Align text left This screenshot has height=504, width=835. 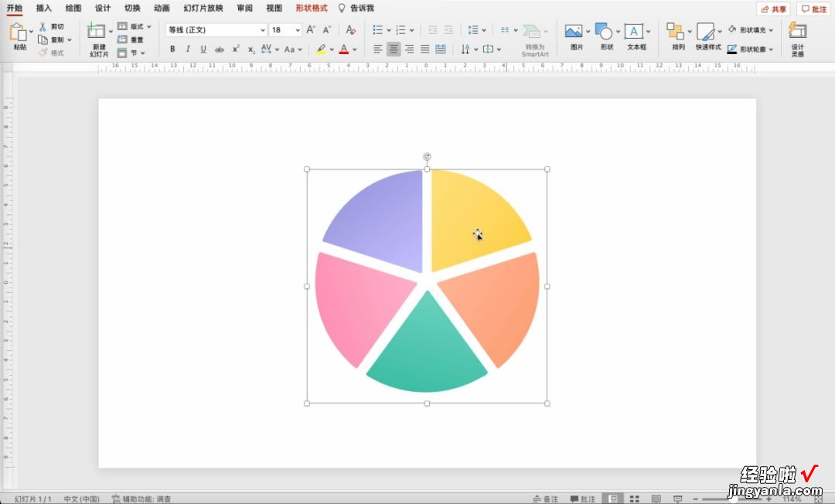(x=377, y=49)
